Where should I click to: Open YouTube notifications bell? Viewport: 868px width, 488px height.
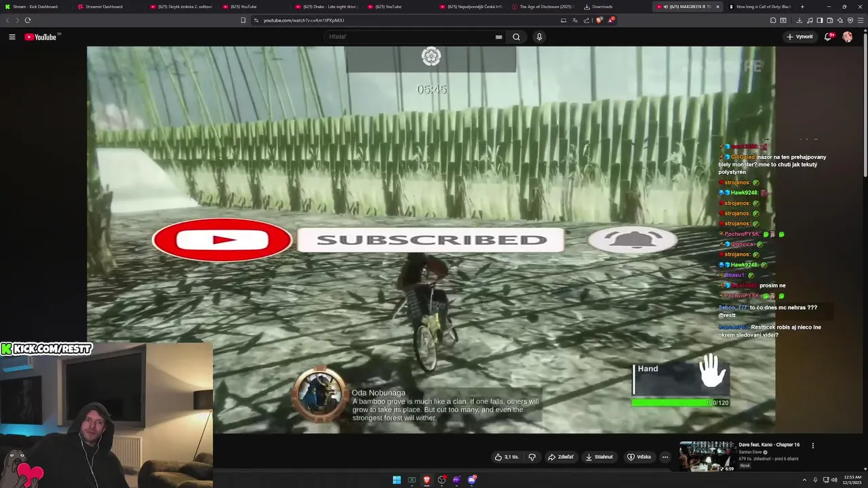pos(828,37)
